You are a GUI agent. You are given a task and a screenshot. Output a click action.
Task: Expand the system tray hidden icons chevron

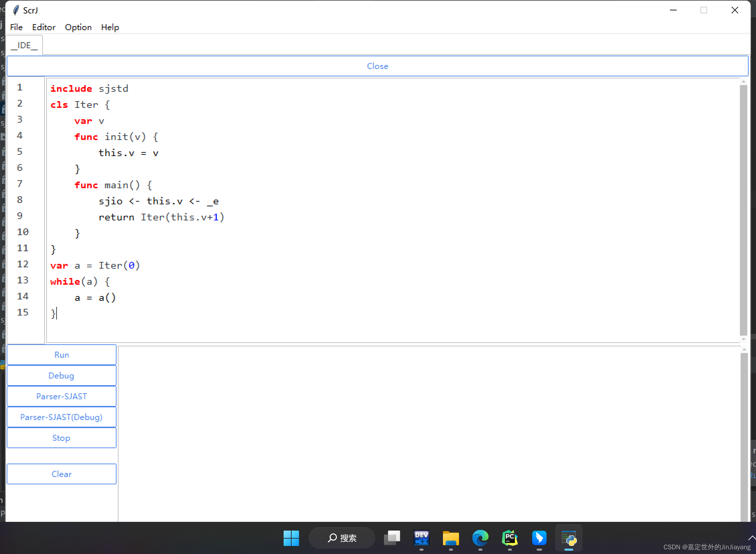coord(751,538)
